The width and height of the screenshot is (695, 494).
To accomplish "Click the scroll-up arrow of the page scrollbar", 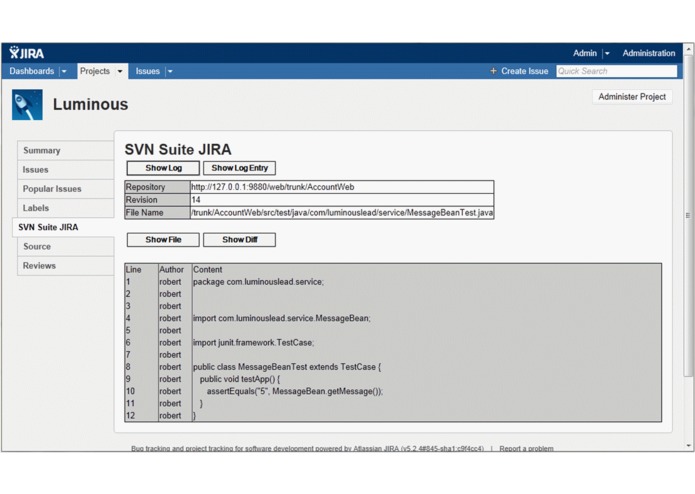I will [688, 48].
